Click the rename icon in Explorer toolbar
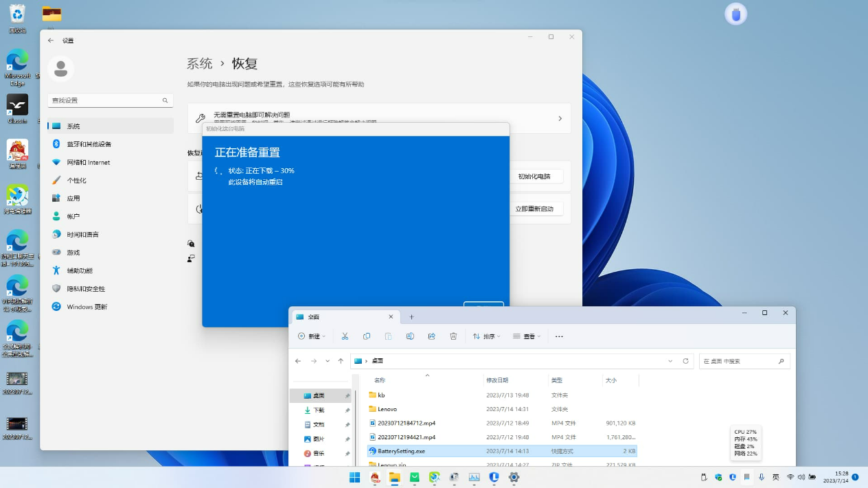Image resolution: width=868 pixels, height=488 pixels. tap(410, 336)
